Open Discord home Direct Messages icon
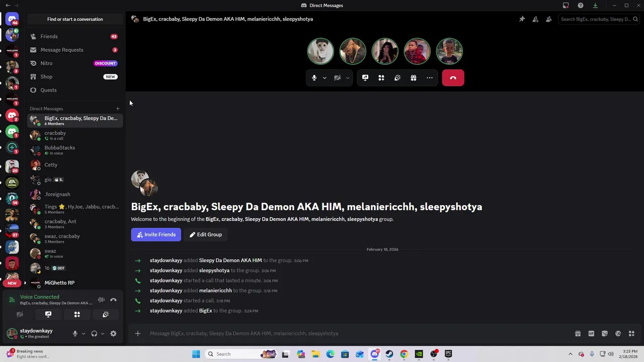 coord(12,19)
